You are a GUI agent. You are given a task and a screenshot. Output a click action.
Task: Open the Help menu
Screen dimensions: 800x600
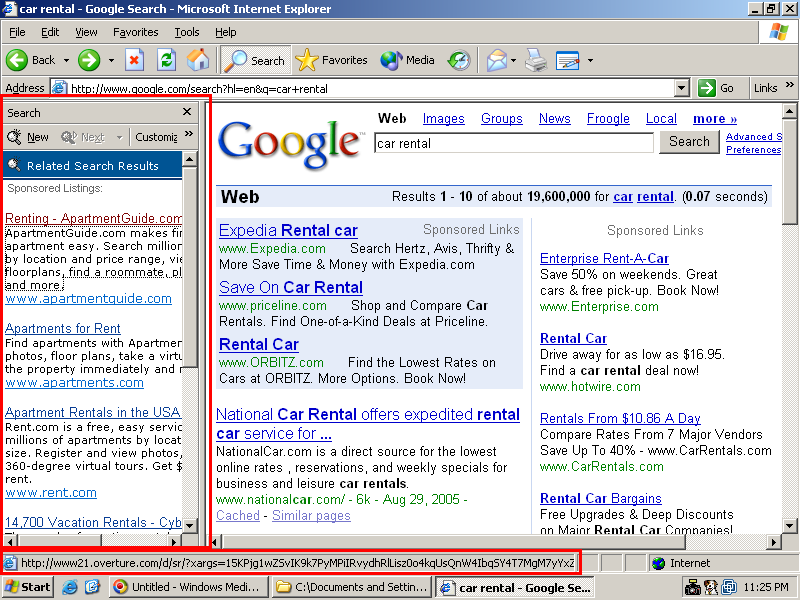click(x=225, y=32)
